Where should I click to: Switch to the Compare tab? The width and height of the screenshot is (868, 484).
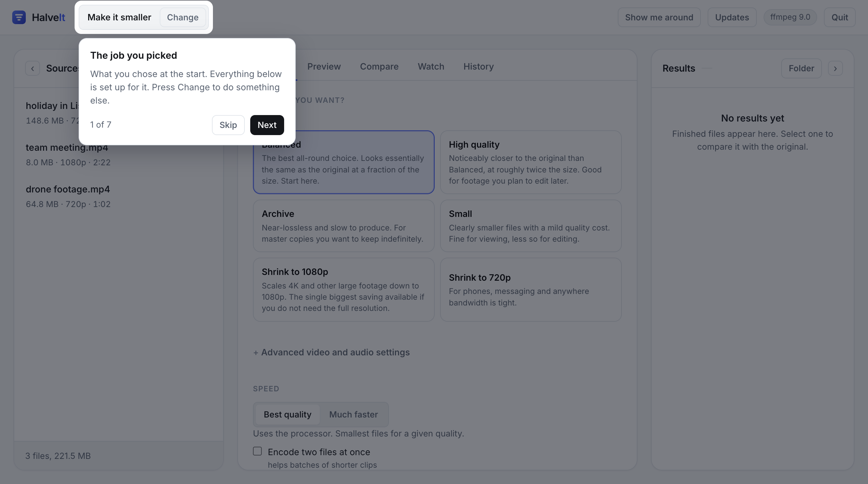[x=379, y=67]
